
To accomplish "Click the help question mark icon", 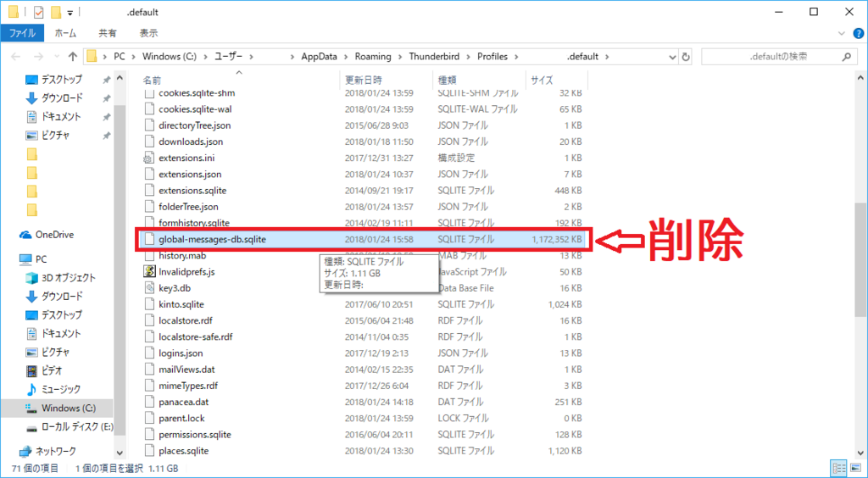I will [858, 33].
